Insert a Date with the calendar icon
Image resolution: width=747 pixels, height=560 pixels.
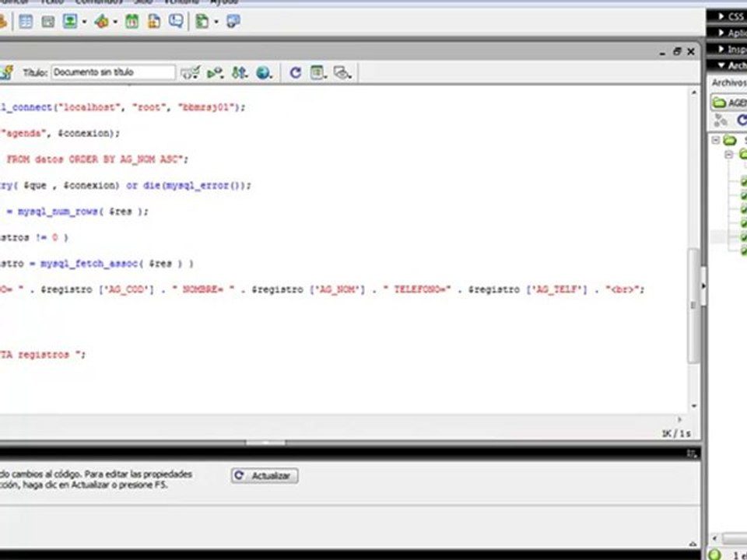pos(132,22)
